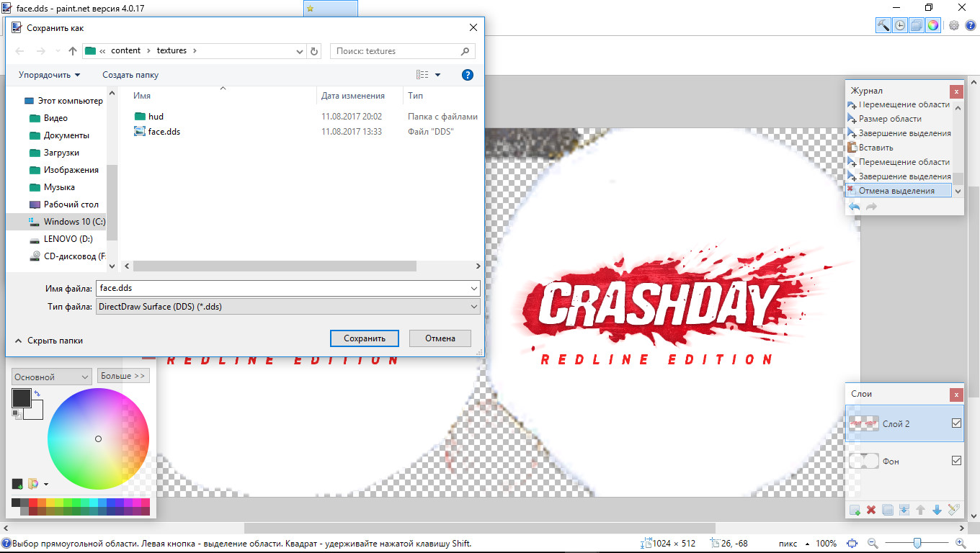Click the zoom out magnifier in status bar
The image size is (980, 553).
tap(873, 544)
